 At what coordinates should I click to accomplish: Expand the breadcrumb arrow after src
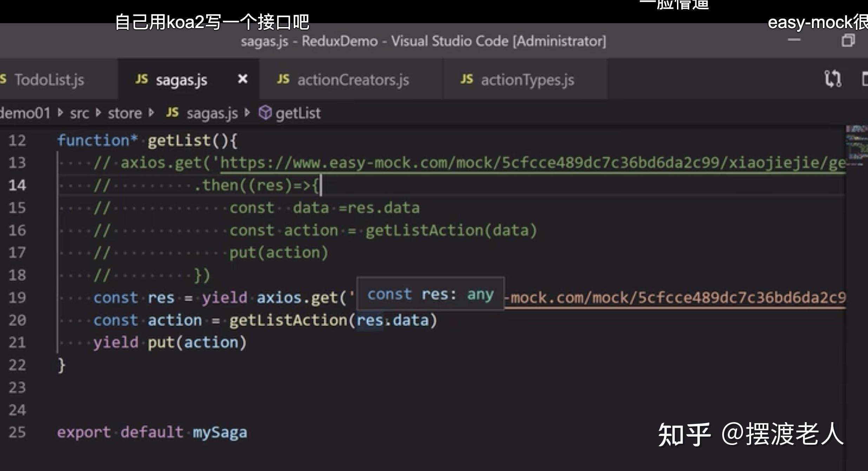point(98,113)
